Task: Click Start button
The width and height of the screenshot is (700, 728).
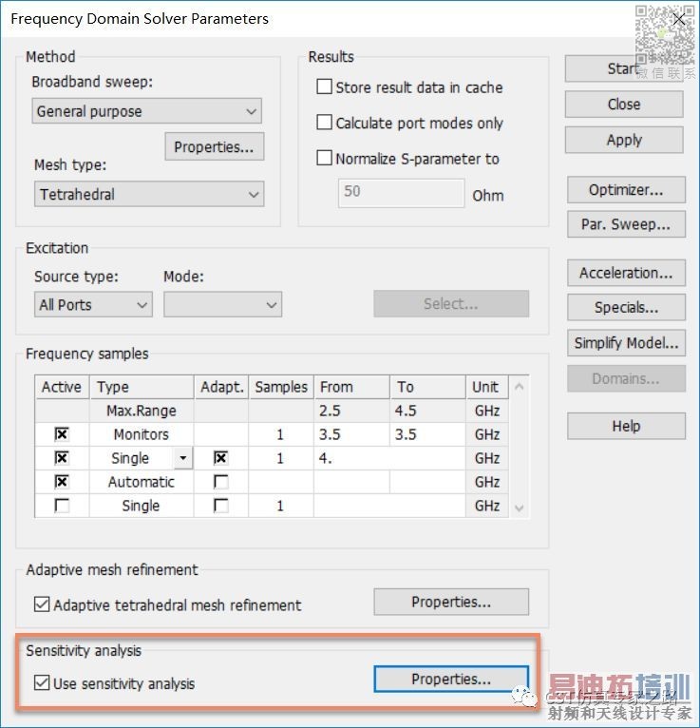Action: 624,68
